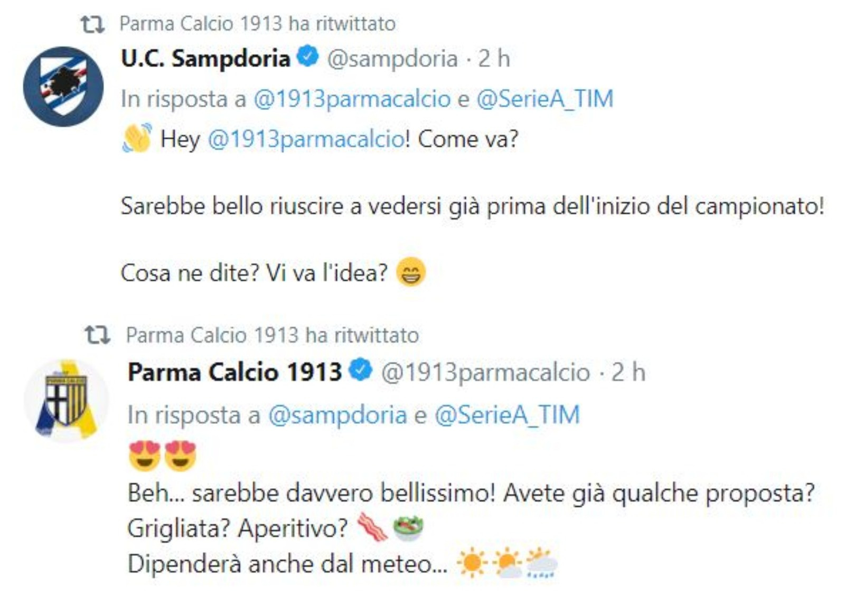This screenshot has height=616, width=845.
Task: Click Parma Calcio's blue verified badge
Action: click(x=361, y=370)
